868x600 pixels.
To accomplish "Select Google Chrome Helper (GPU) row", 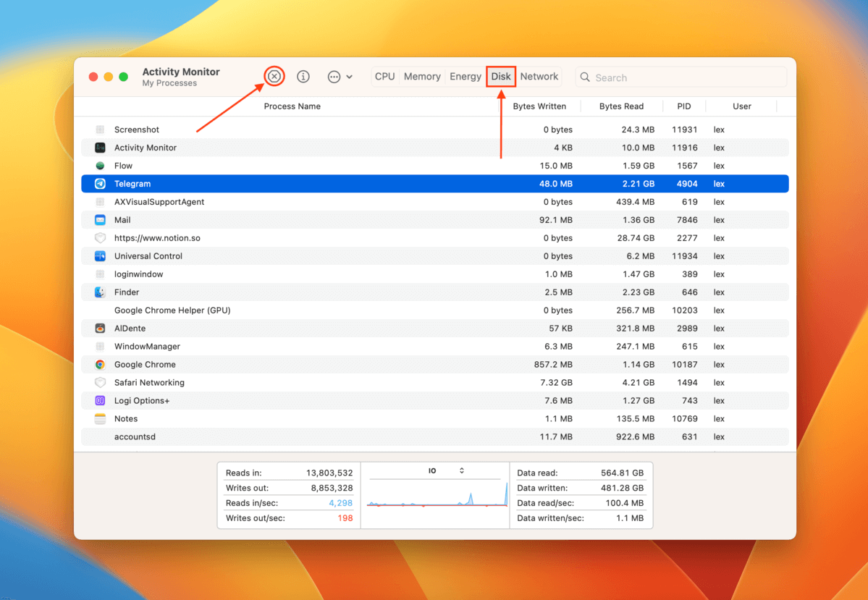I will (434, 310).
